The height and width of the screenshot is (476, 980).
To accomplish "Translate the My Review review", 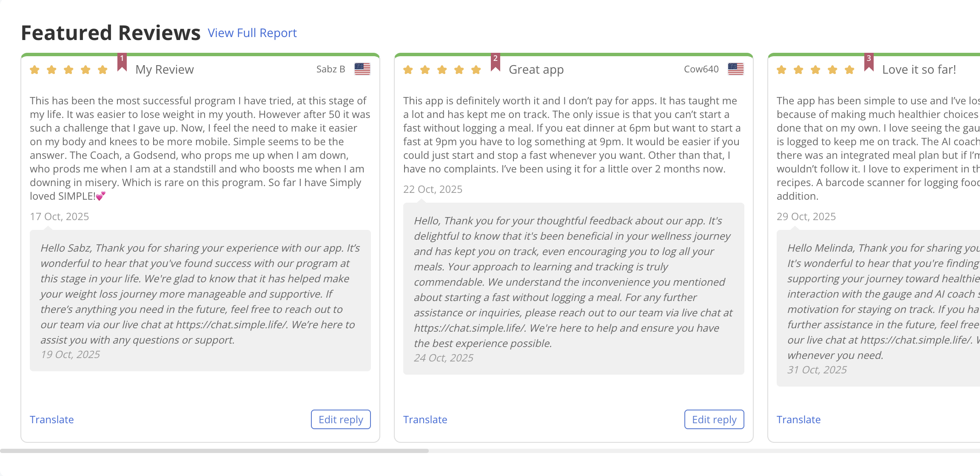I will 52,419.
